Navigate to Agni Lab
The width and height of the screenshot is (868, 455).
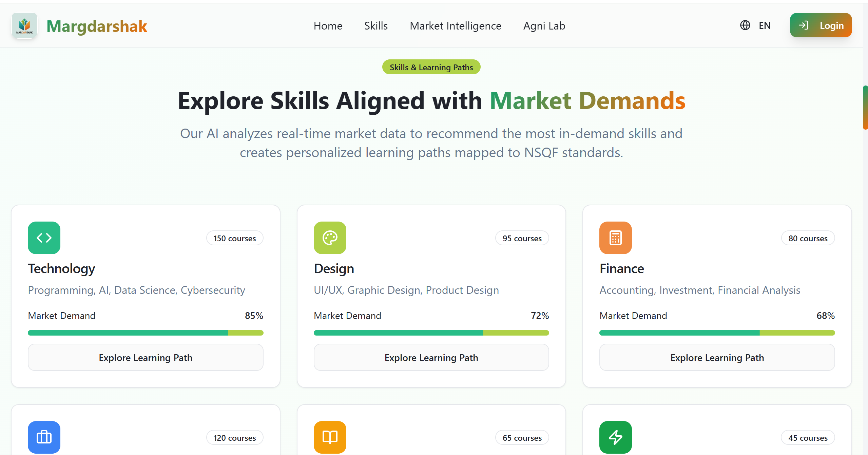[x=544, y=26]
